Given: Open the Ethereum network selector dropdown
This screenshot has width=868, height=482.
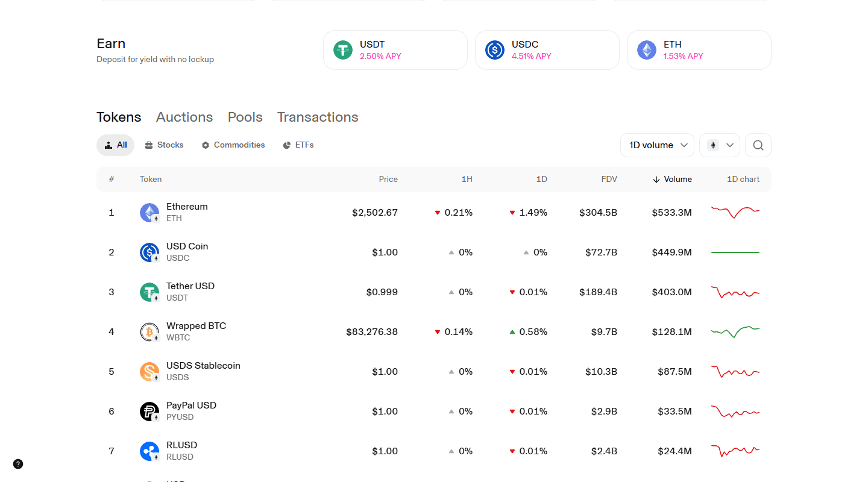Looking at the screenshot, I should [x=720, y=145].
